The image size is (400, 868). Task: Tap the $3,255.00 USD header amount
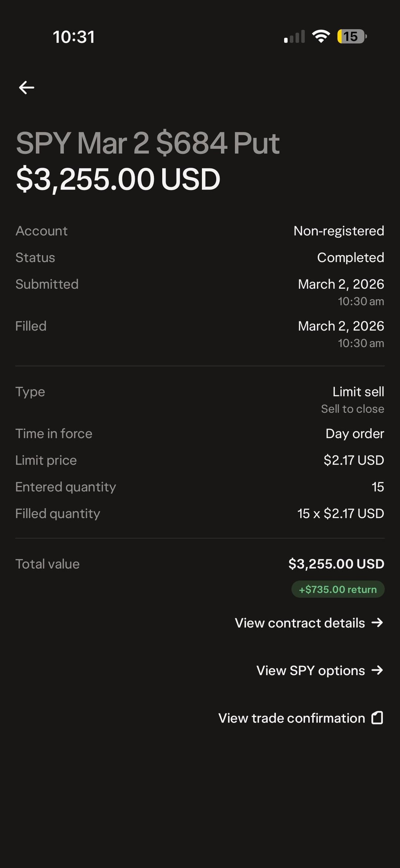(118, 179)
